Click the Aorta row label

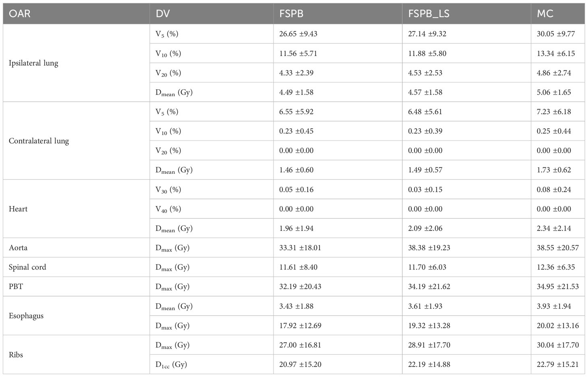18,248
